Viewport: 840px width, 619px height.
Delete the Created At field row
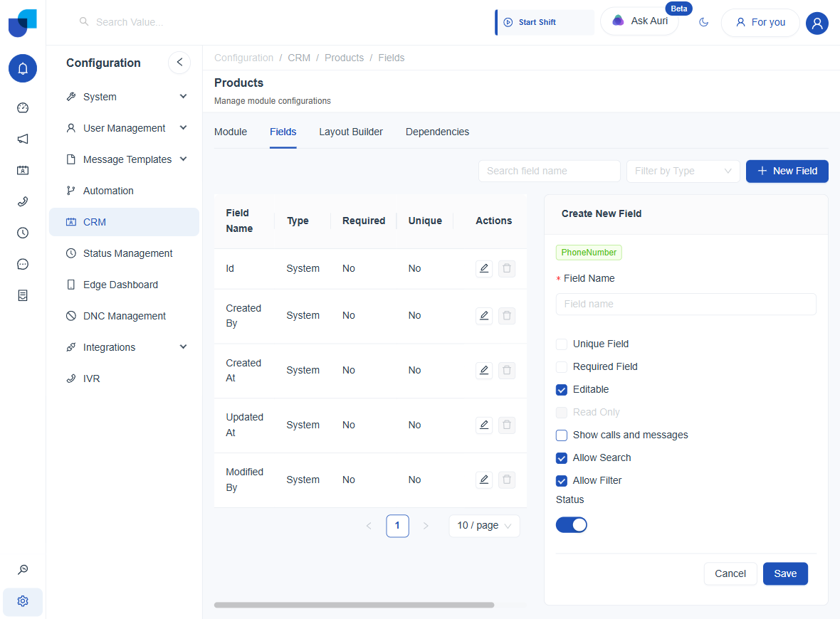(507, 370)
